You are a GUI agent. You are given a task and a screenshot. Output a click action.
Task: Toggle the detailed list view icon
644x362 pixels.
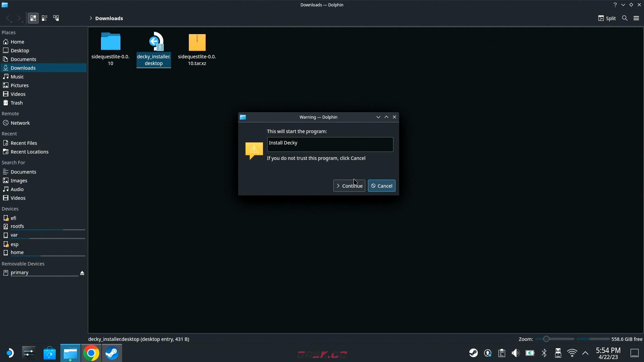click(x=44, y=18)
